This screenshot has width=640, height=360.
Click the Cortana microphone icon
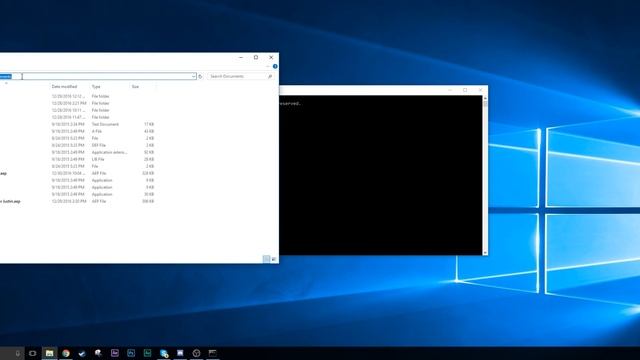click(x=18, y=353)
